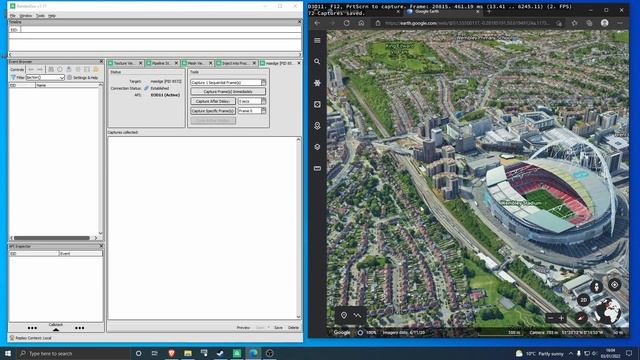Click Capture After Delay button
The width and height of the screenshot is (640, 360).
(x=213, y=101)
